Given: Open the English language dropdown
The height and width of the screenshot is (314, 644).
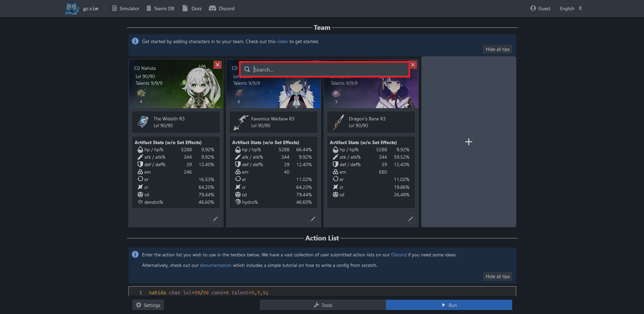Looking at the screenshot, I should point(571,8).
